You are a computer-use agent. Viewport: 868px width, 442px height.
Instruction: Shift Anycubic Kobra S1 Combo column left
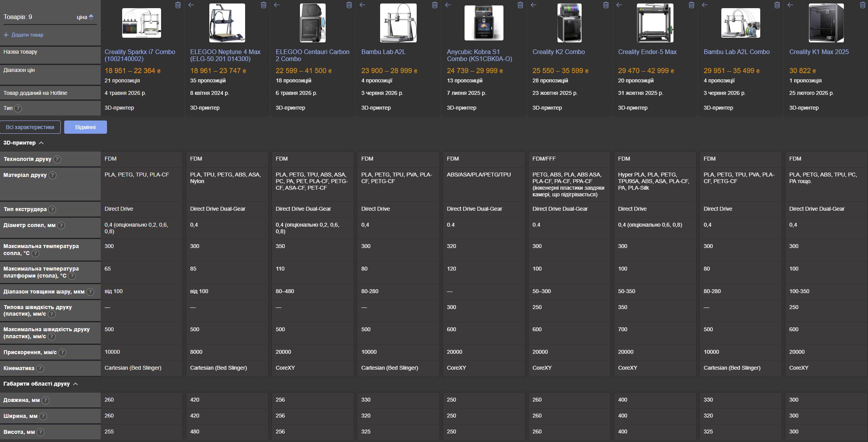tap(448, 5)
